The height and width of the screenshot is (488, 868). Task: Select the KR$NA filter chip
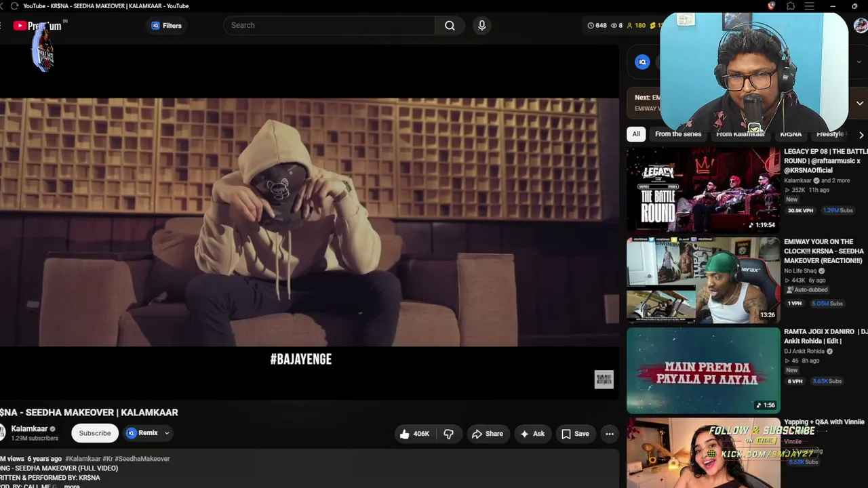point(791,134)
